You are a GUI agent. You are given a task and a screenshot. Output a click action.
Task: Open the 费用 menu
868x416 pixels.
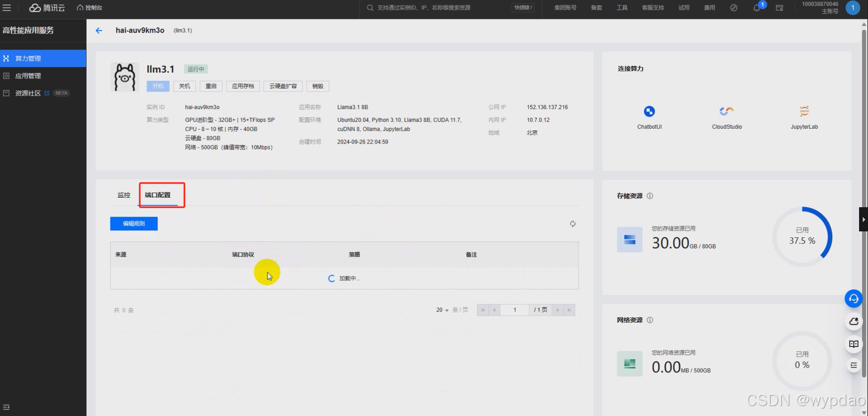[x=710, y=8]
